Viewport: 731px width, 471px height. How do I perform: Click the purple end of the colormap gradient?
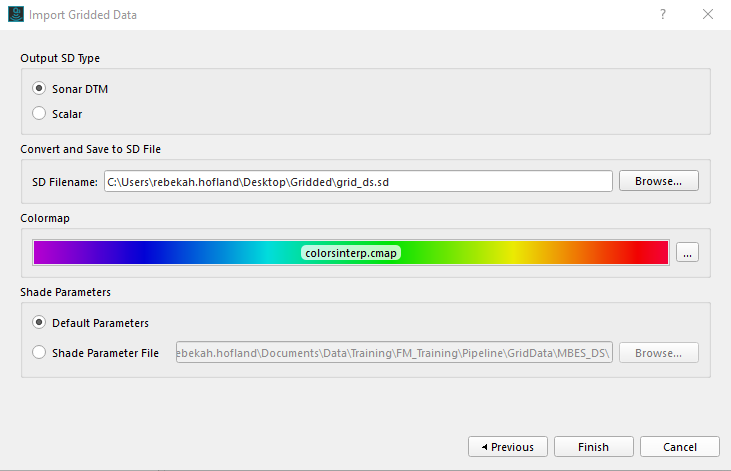point(47,253)
